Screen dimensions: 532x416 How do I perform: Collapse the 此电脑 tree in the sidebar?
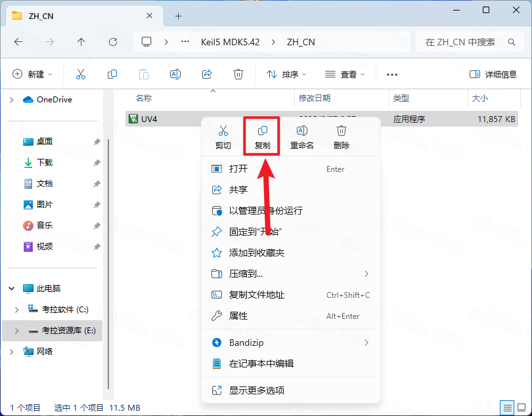coord(11,287)
